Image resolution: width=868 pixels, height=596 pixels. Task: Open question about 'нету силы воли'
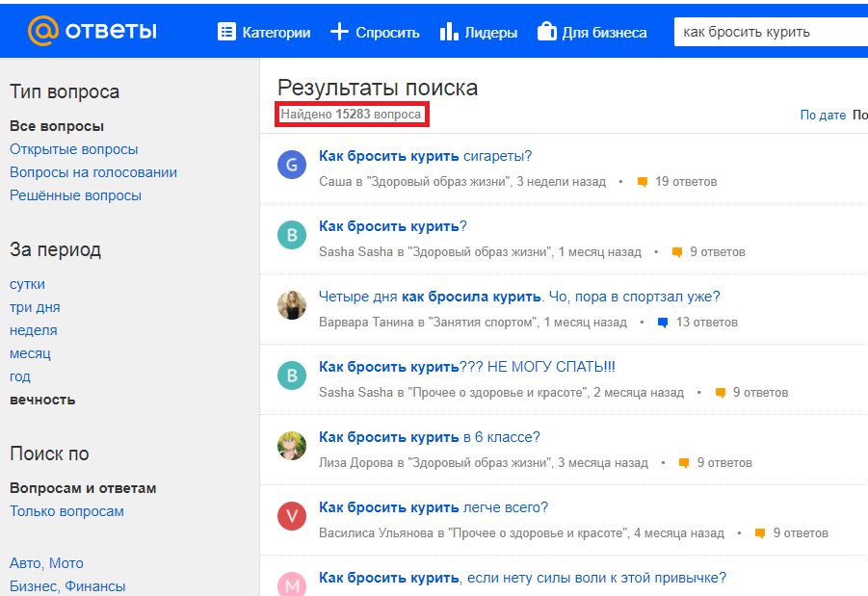(x=522, y=578)
